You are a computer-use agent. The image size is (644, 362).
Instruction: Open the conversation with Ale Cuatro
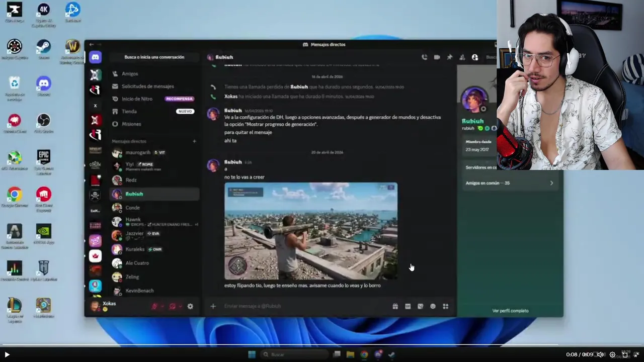click(154, 263)
